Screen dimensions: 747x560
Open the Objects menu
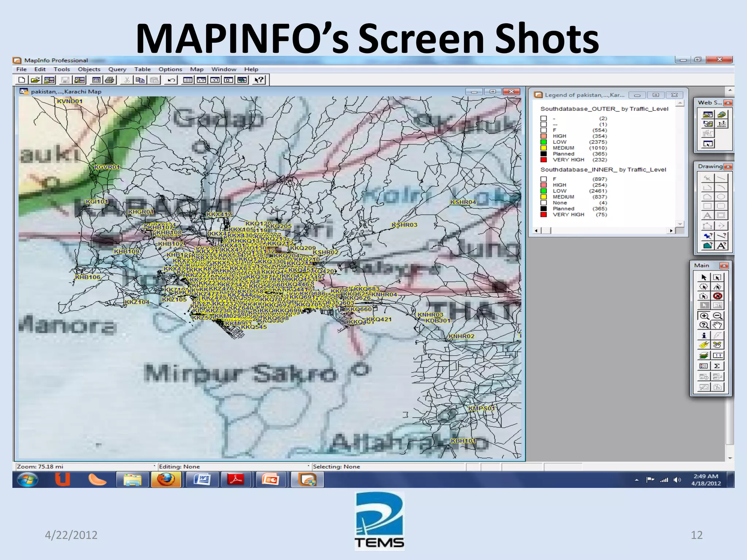click(89, 69)
